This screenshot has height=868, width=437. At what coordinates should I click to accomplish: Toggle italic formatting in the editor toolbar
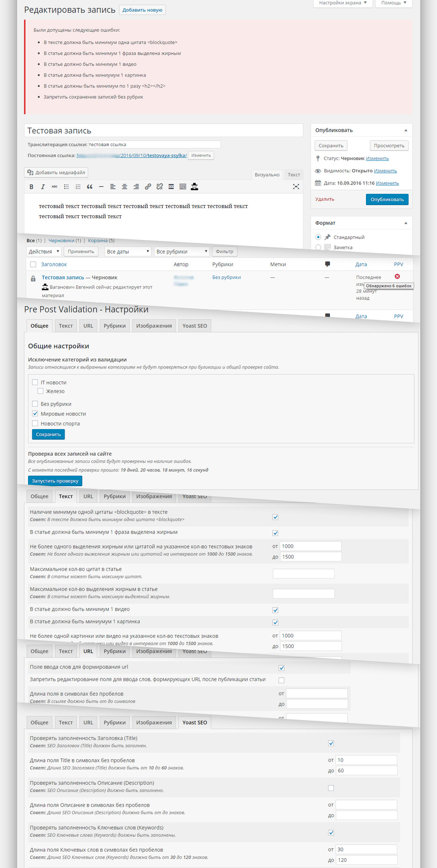click(43, 187)
